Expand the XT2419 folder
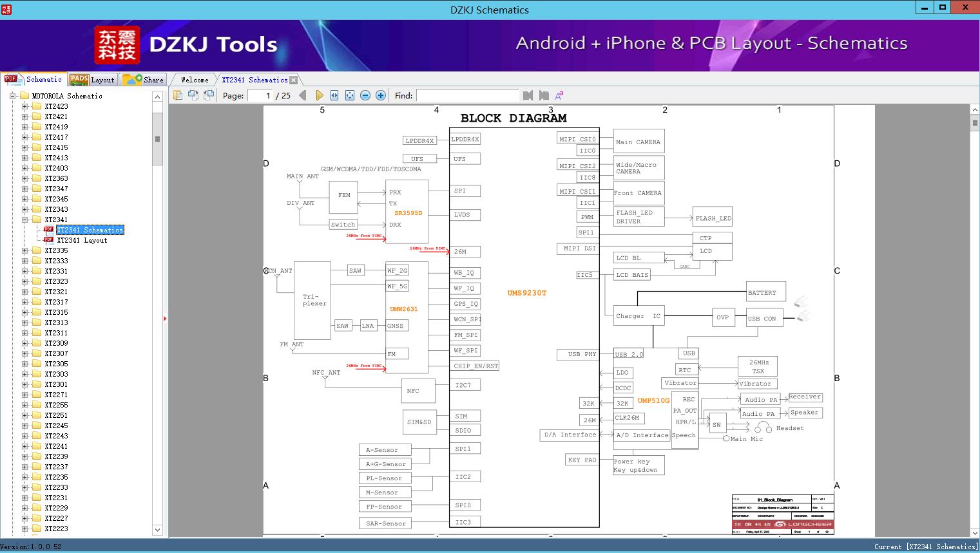This screenshot has height=553, width=980. pos(24,127)
